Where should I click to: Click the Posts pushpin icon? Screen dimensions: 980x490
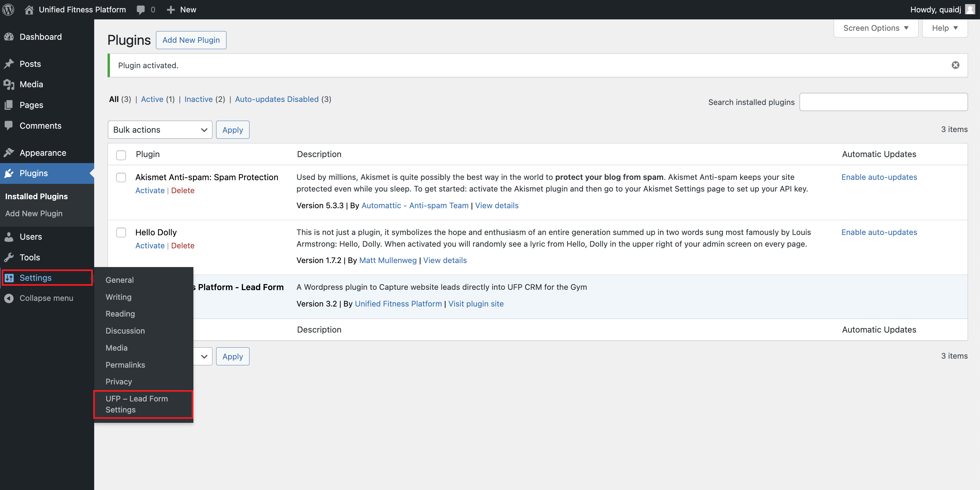(x=9, y=64)
